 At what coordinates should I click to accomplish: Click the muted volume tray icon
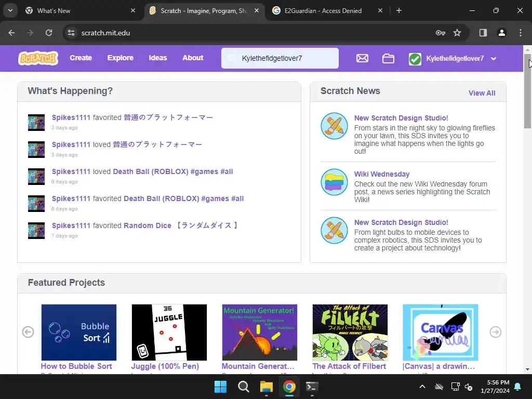[x=469, y=387]
